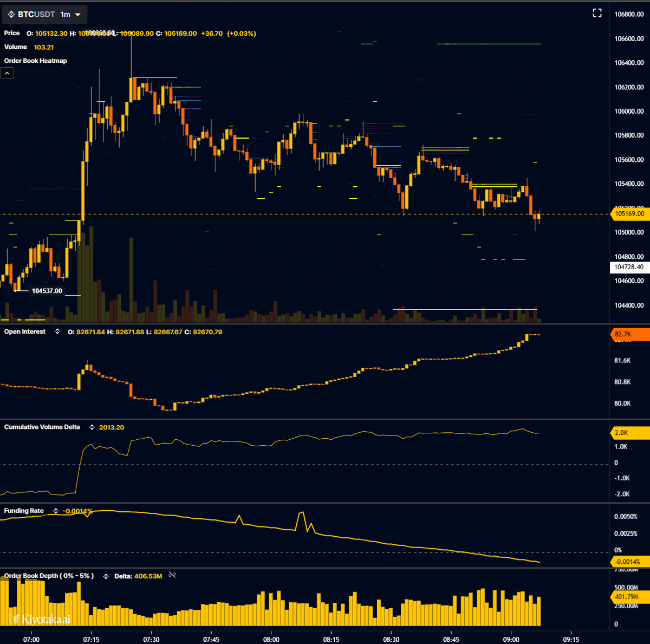Select the Volume indicator label

[16, 47]
